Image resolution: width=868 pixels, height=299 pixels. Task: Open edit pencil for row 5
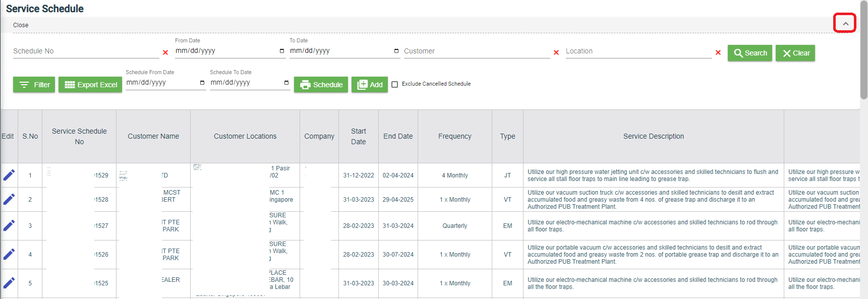(9, 283)
